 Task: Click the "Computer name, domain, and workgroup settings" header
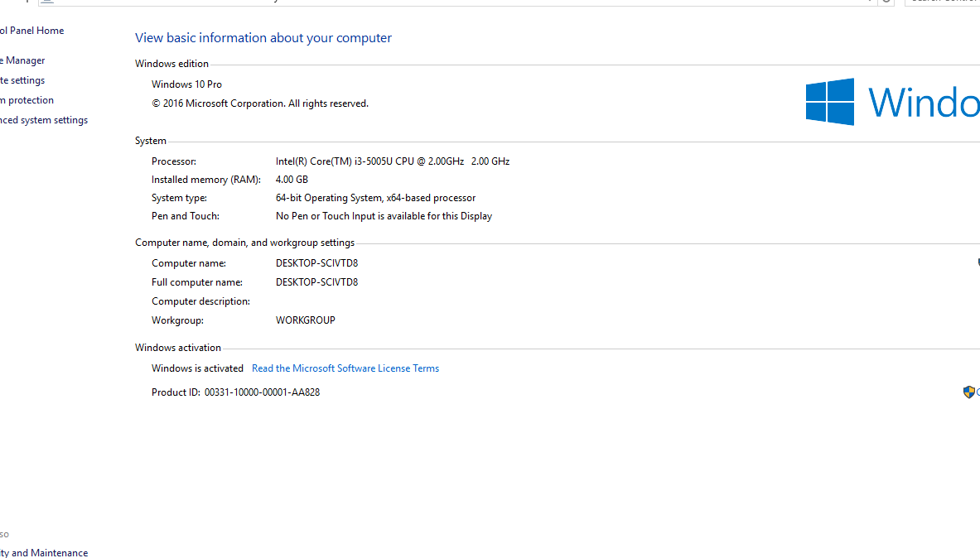[x=244, y=243]
